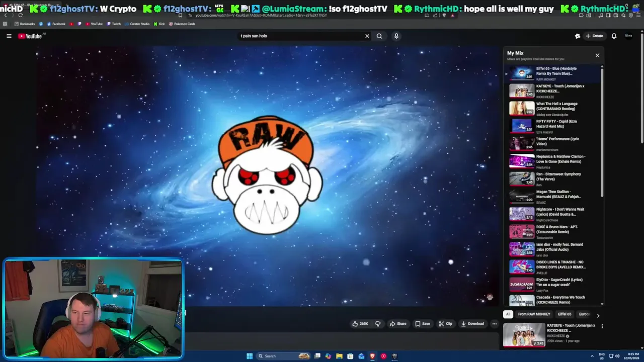Viewport: 644px width, 362px height.
Task: Click the main video player
Action: 267,176
